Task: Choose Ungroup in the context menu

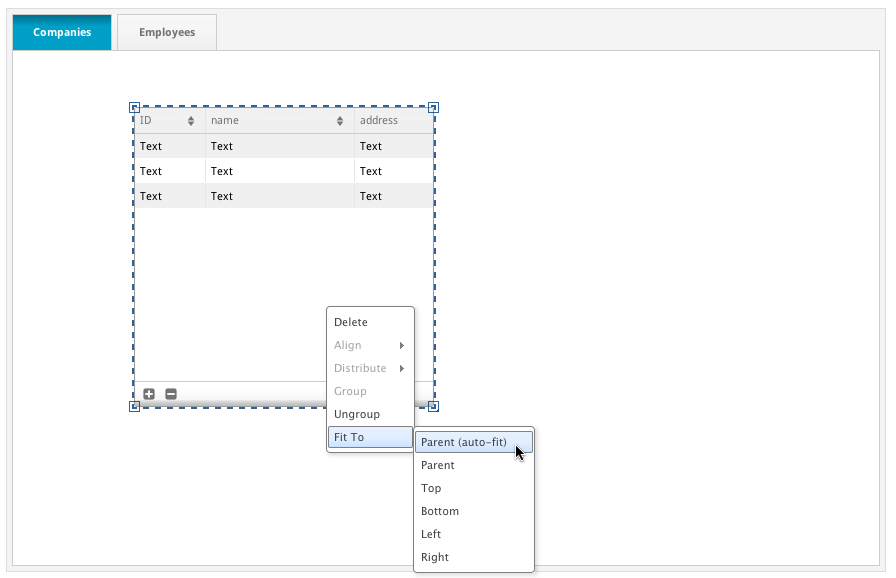Action: [357, 415]
